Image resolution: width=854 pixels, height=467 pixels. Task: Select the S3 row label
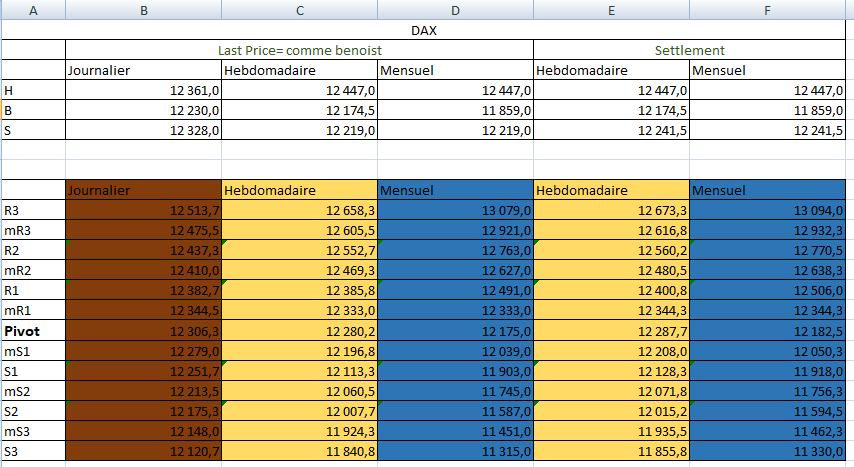(33, 451)
